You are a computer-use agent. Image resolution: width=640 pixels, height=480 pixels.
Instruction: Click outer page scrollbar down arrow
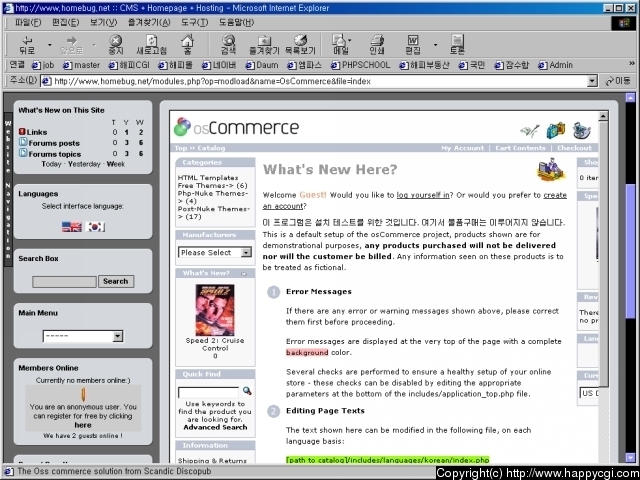pos(631,458)
